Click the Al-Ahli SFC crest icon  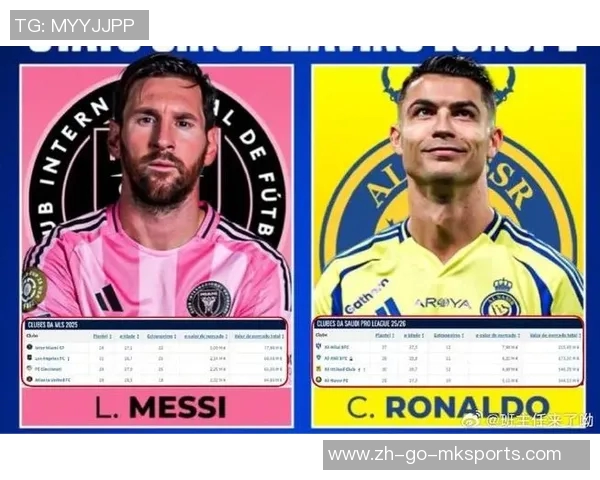318,358
